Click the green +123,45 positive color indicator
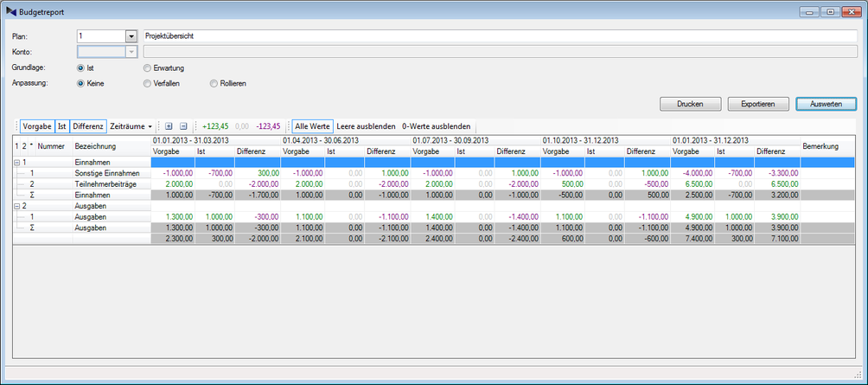 tap(215, 126)
